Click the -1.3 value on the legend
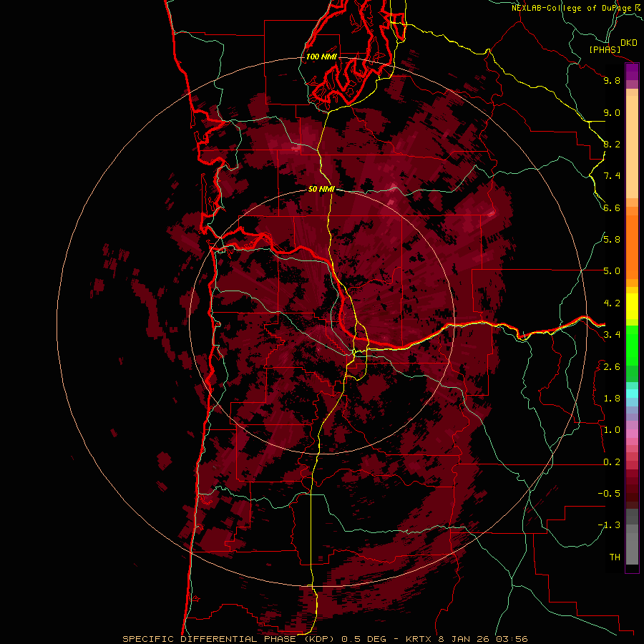Screen dimensions: 644x644 coord(609,525)
